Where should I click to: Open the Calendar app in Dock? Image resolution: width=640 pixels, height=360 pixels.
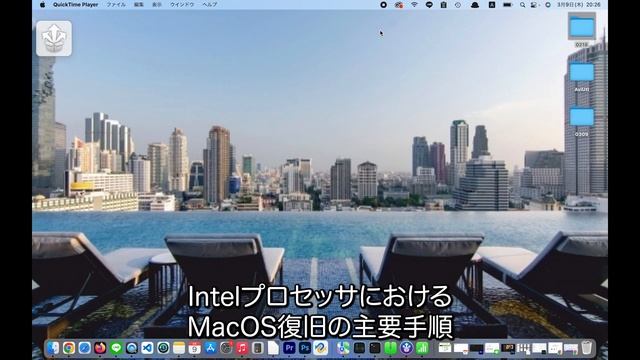(195, 348)
